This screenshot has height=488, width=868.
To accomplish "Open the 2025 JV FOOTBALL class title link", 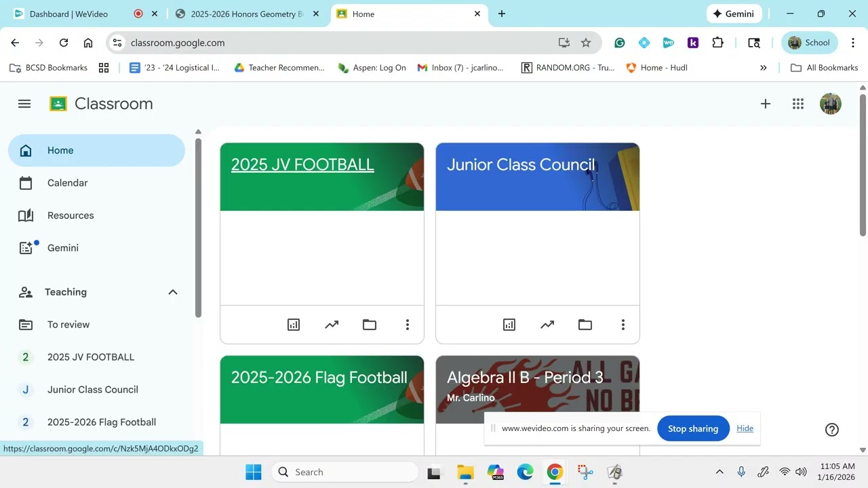I will point(302,165).
